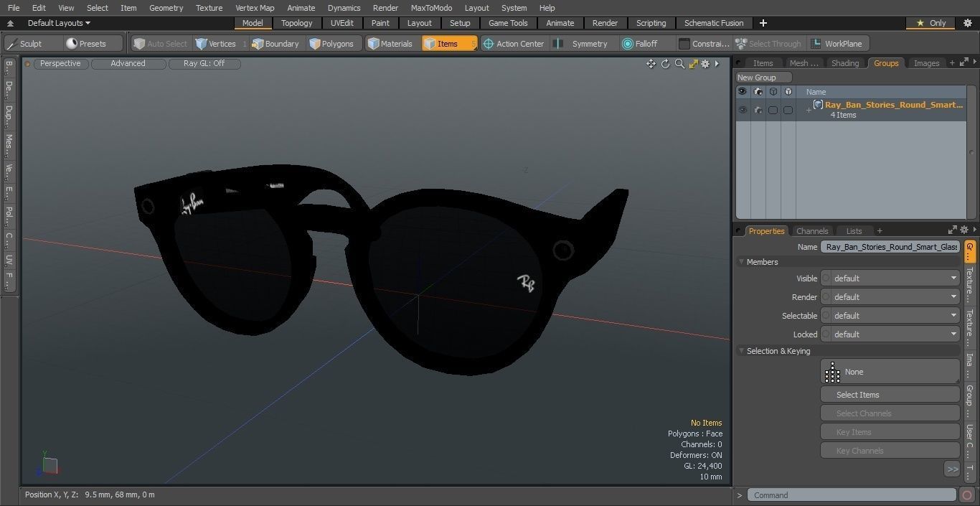
Task: Switch to the Schematic Fusion tab
Action: click(714, 23)
